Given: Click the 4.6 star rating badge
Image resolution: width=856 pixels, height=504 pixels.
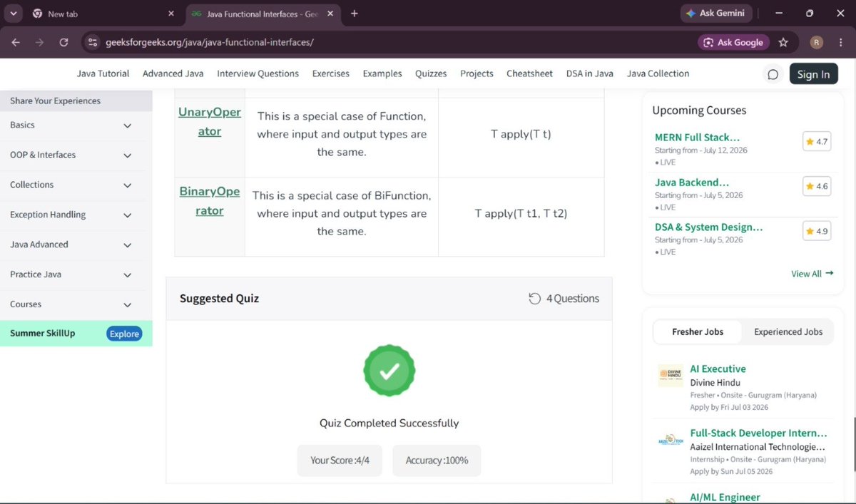Looking at the screenshot, I should (816, 187).
